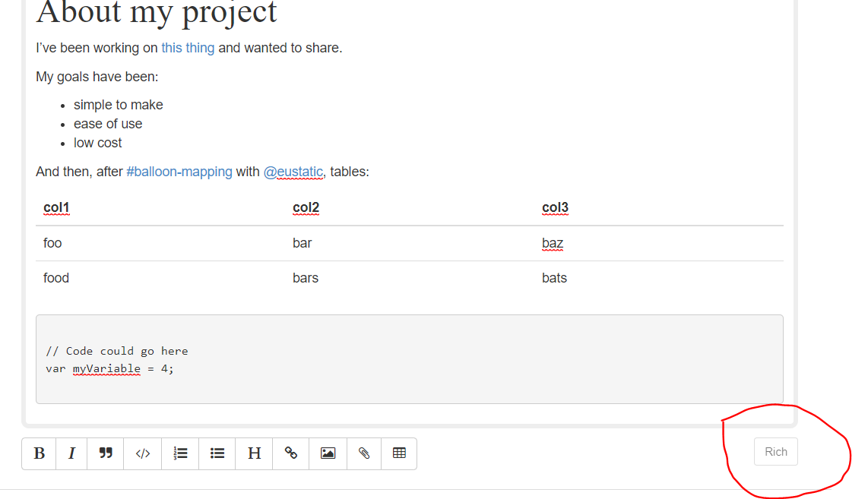Insert a blockquote with the quote icon
This screenshot has width=868, height=499.
tap(106, 453)
